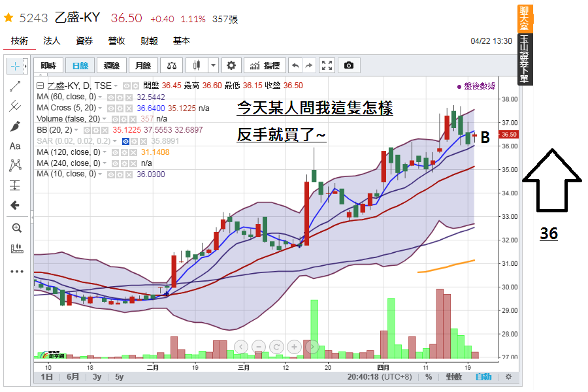Click the candlestick chart style icon

197,65
